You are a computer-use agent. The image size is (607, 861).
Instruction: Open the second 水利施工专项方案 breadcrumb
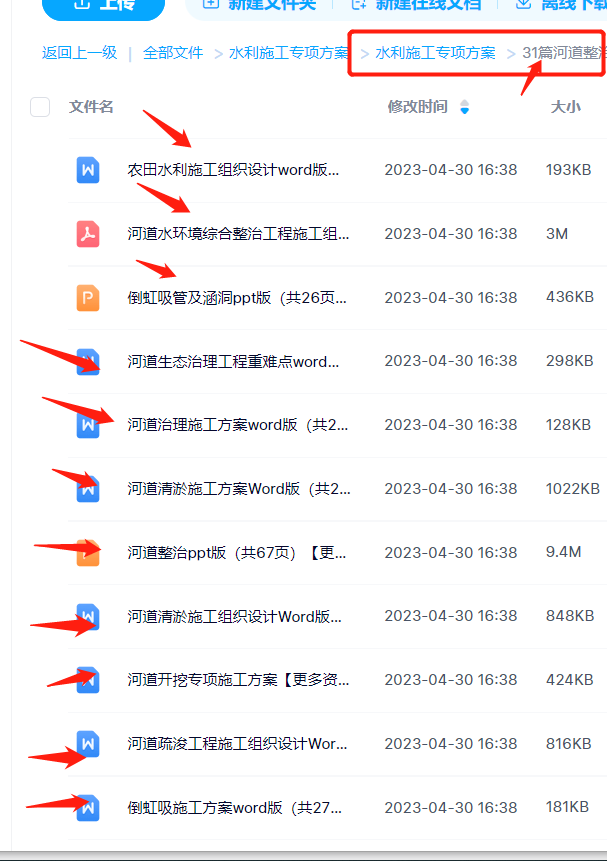pyautogui.click(x=435, y=53)
